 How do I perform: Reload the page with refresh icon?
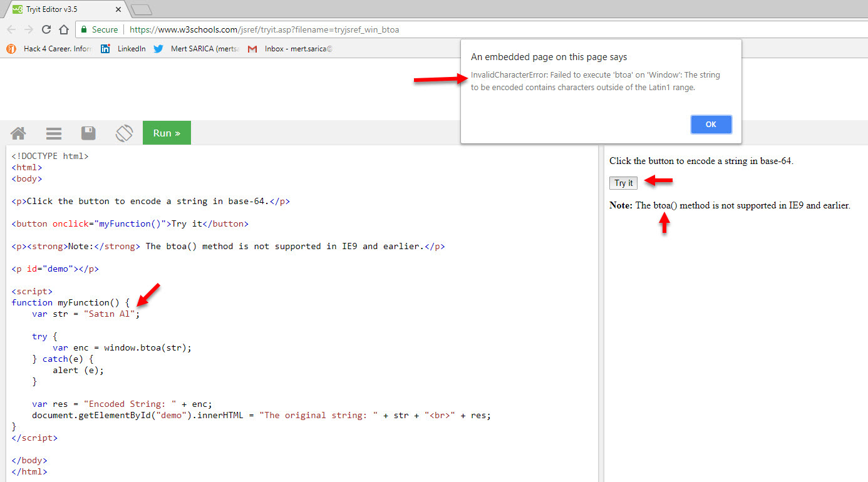tap(46, 29)
